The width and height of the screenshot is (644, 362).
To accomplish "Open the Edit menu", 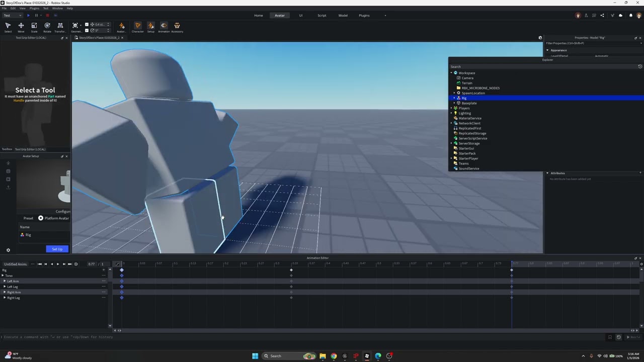I will (13, 9).
